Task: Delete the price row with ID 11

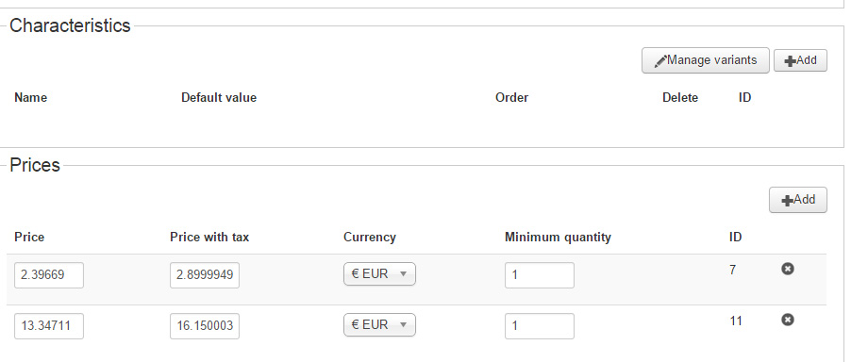Action: pos(787,320)
